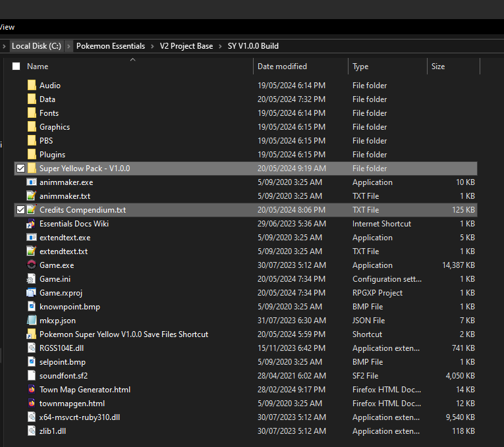Screen dimensions: 504x447
Task: Click the Essentials Docs Wiki shortcut icon
Action: 32,224
